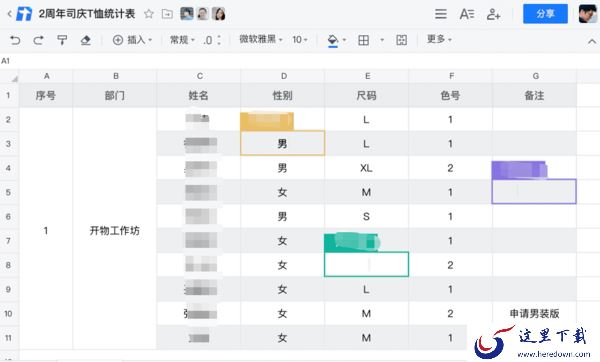
Task: Click the borders icon
Action: 364,40
